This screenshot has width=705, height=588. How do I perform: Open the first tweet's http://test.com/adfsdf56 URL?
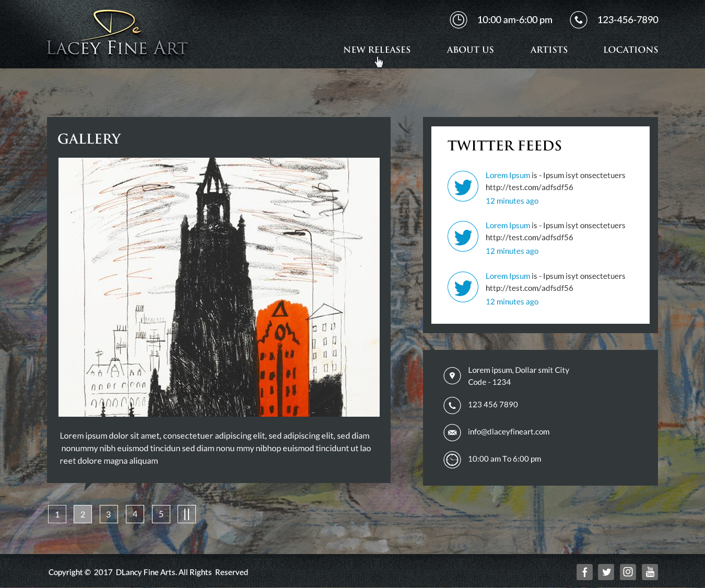click(x=530, y=187)
